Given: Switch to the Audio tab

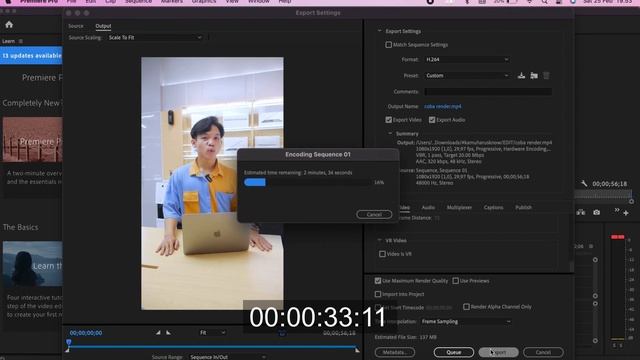Looking at the screenshot, I should (x=428, y=207).
